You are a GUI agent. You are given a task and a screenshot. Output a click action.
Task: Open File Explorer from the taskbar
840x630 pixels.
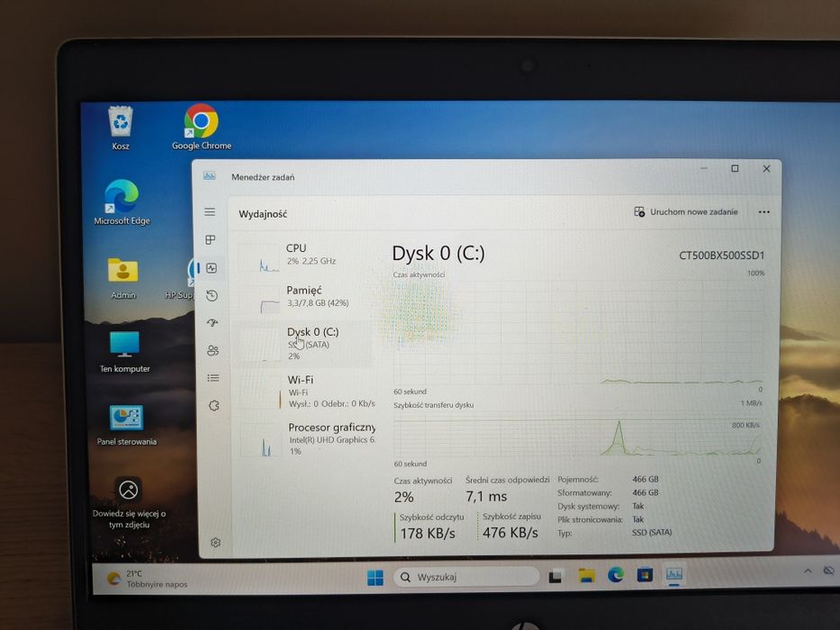click(x=587, y=576)
